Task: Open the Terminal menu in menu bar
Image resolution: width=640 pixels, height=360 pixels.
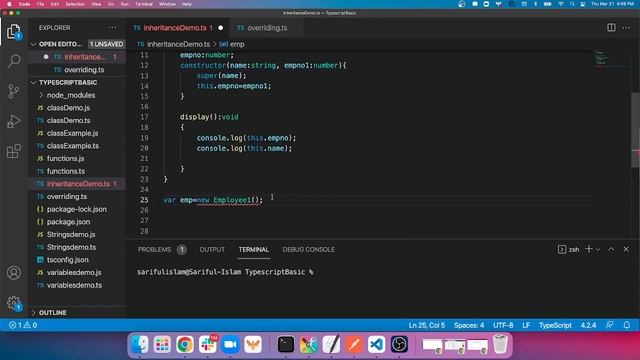Action: point(144,4)
